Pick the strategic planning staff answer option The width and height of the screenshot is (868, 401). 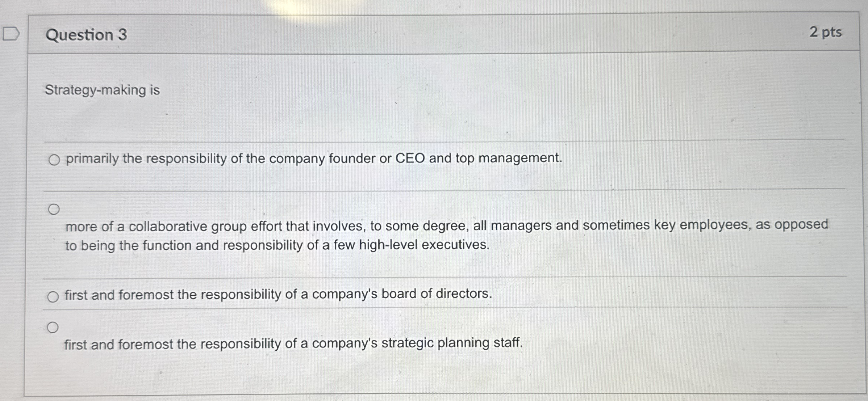click(54, 328)
